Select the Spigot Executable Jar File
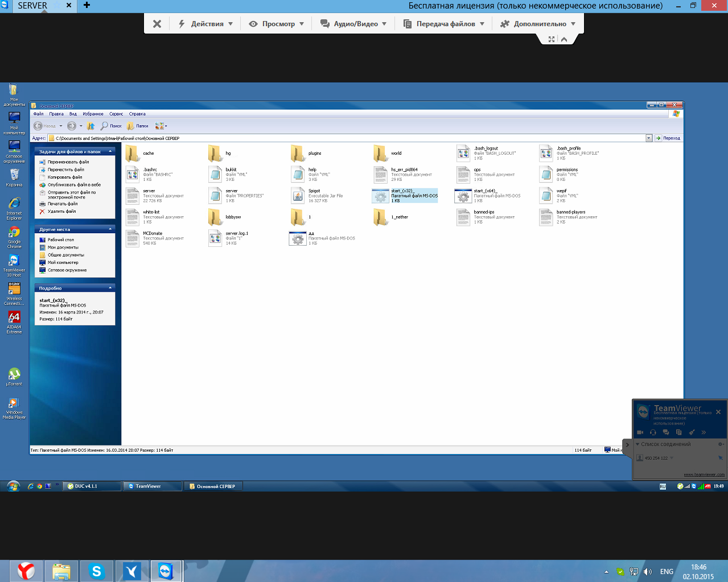728x582 pixels. point(317,196)
